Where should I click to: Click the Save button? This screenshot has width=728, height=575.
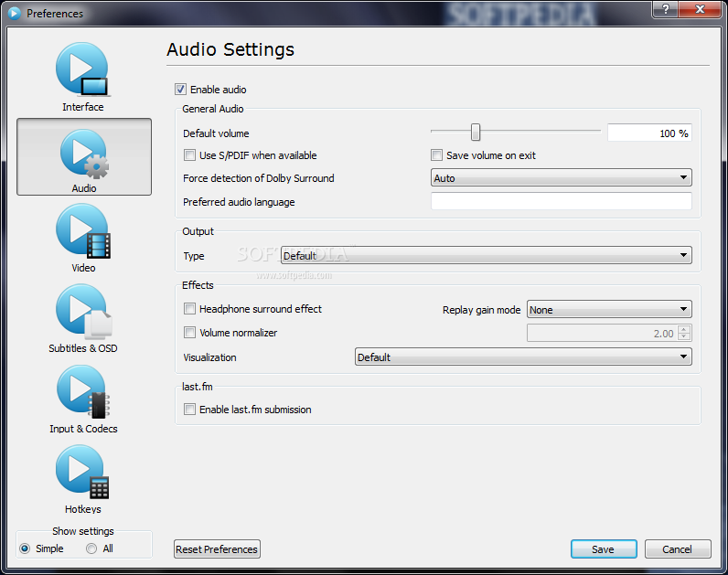tap(604, 549)
